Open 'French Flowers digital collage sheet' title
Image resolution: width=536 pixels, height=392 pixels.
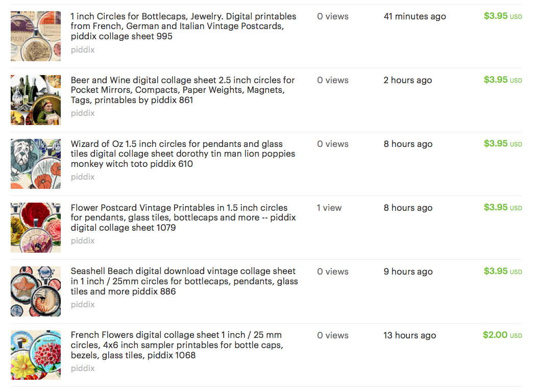[x=177, y=345]
